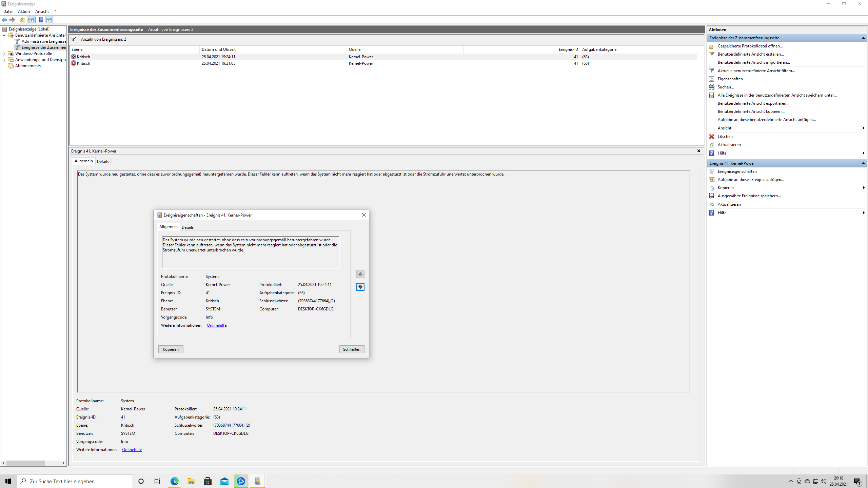
Task: Select the 19:21:05 Kritisch event row
Action: [x=218, y=63]
